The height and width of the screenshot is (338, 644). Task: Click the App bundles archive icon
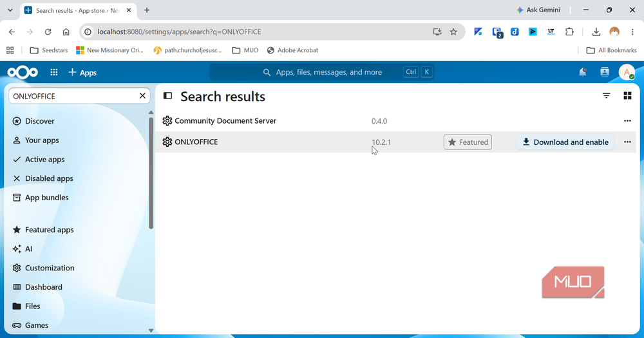pyautogui.click(x=17, y=198)
